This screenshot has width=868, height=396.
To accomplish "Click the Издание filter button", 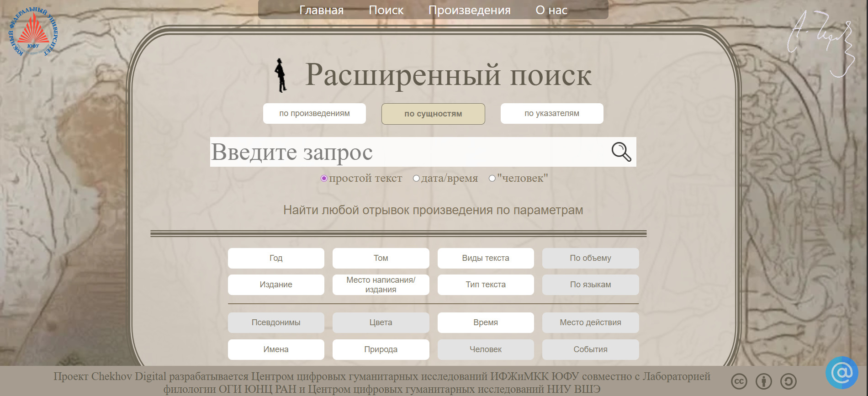I will tap(276, 285).
